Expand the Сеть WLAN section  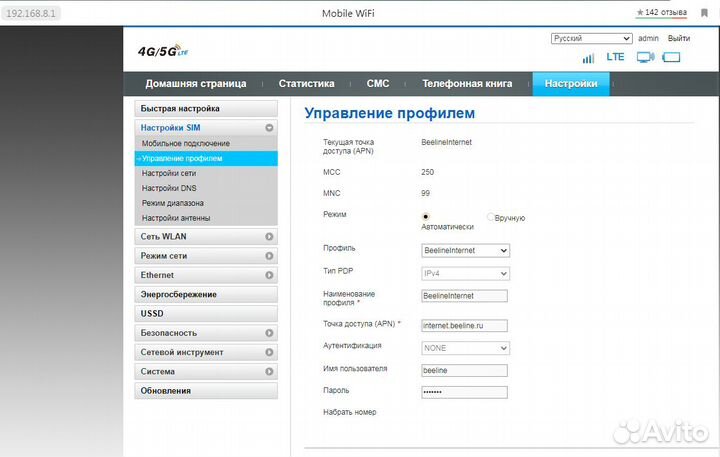(206, 237)
